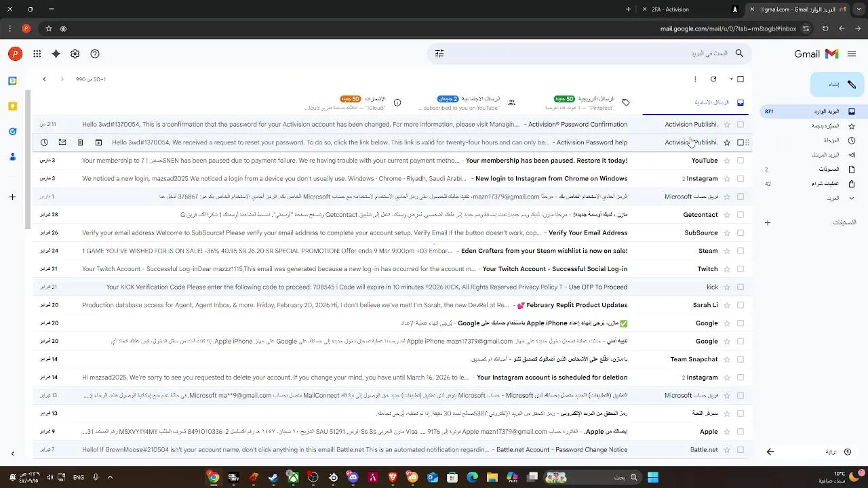Star the Activision Password help email
Screen dimensions: 868x488
point(727,142)
